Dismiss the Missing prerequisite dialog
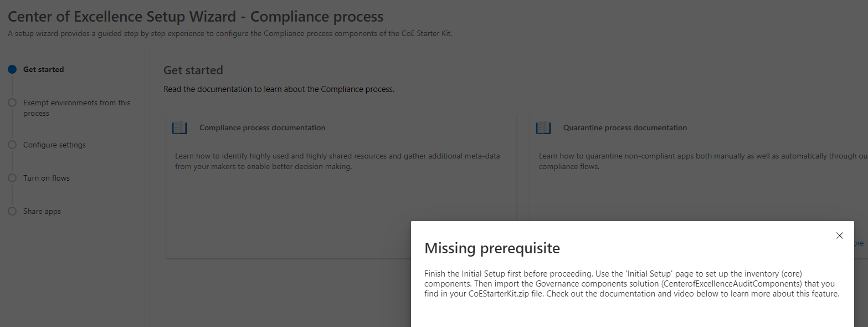The width and height of the screenshot is (868, 327). pyautogui.click(x=839, y=235)
